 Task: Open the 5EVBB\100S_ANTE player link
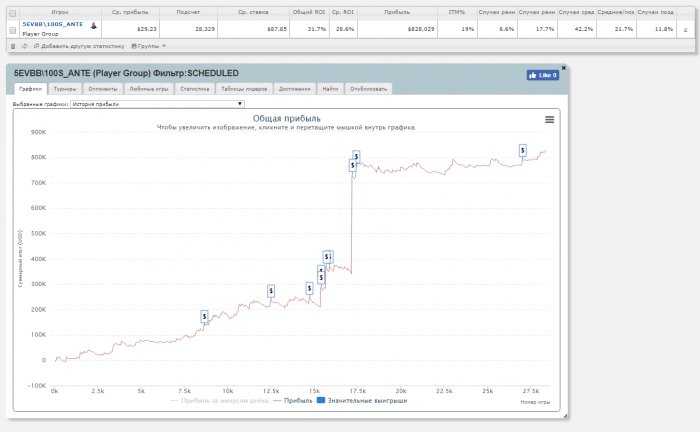coord(53,24)
